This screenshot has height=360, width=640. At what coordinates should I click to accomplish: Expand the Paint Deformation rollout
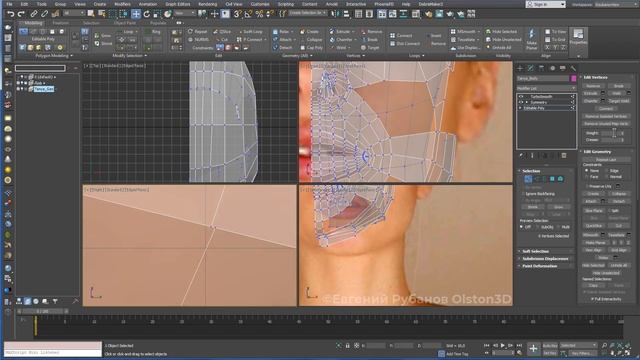[545, 266]
